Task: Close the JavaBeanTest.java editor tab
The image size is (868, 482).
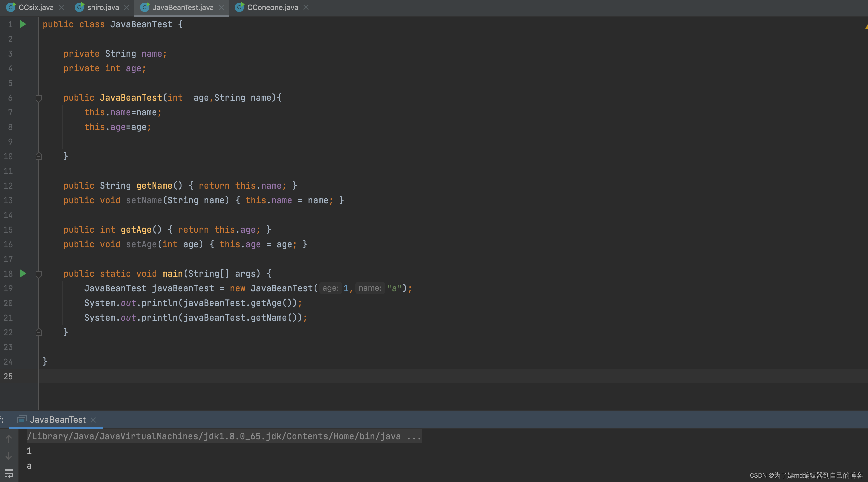Action: (221, 7)
